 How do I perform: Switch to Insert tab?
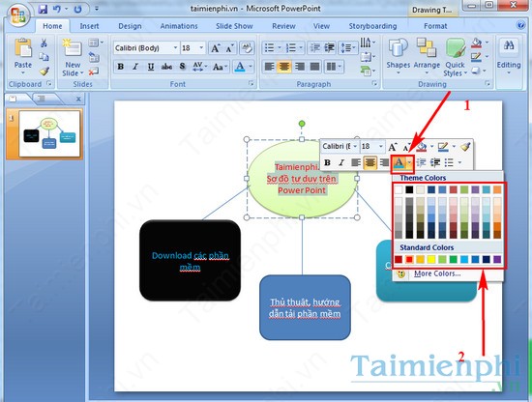[89, 26]
